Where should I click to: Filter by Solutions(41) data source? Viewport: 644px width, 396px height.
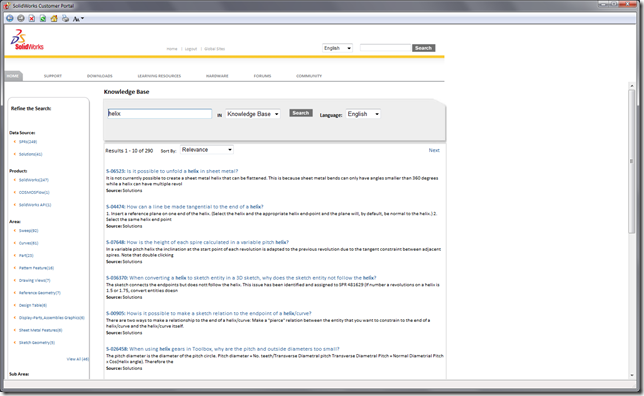[x=30, y=154]
